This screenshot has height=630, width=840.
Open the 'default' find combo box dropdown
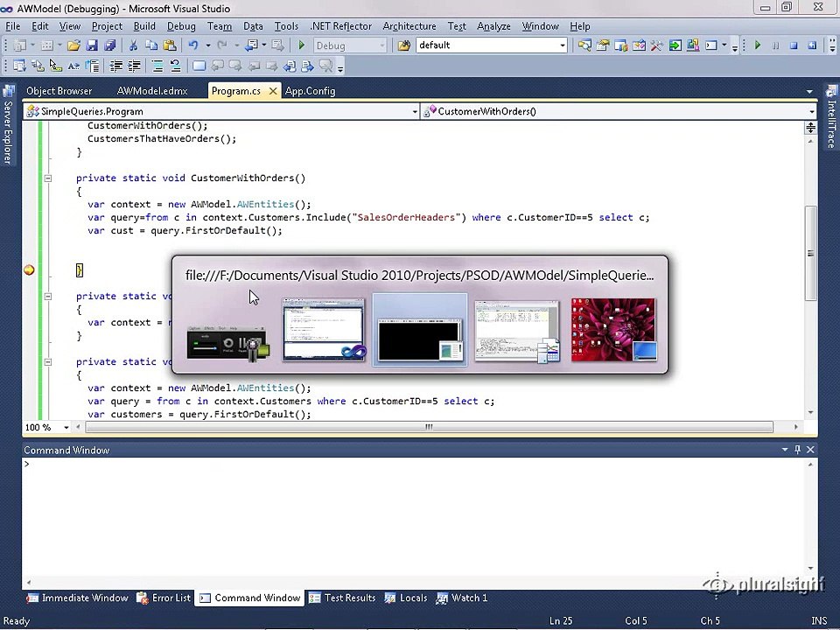[x=562, y=46]
